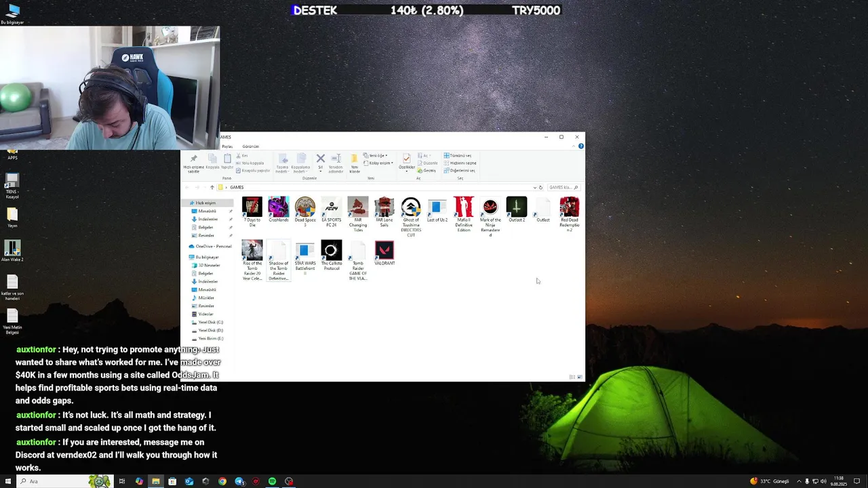Select the VALORANT shortcut
The height and width of the screenshot is (488, 868).
384,252
